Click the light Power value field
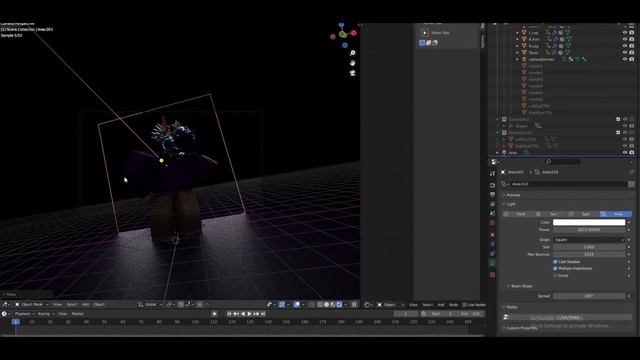 tap(589, 230)
